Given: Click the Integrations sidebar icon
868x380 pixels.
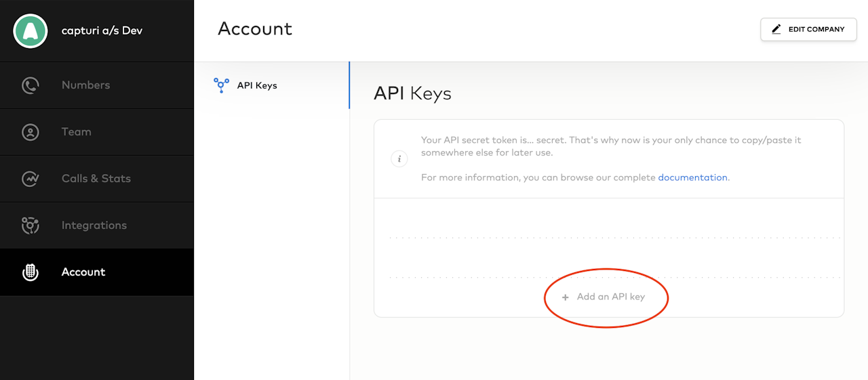Looking at the screenshot, I should 31,226.
